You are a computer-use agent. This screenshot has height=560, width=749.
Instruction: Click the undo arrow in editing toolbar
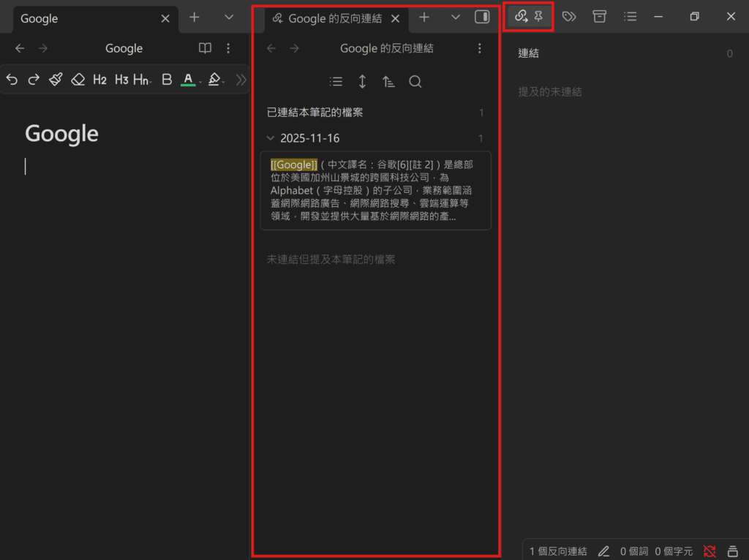click(12, 80)
